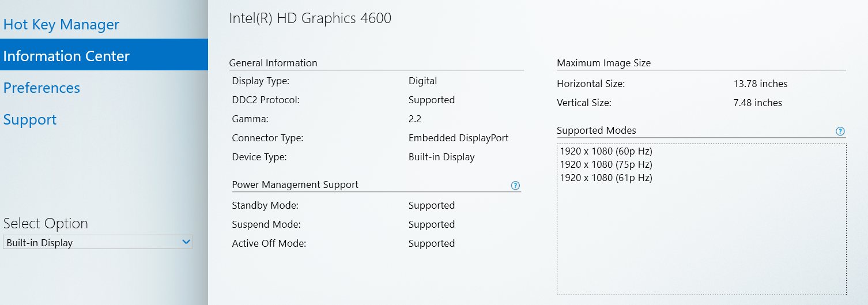
Task: Open the Hot Key Manager section
Action: pyautogui.click(x=61, y=25)
